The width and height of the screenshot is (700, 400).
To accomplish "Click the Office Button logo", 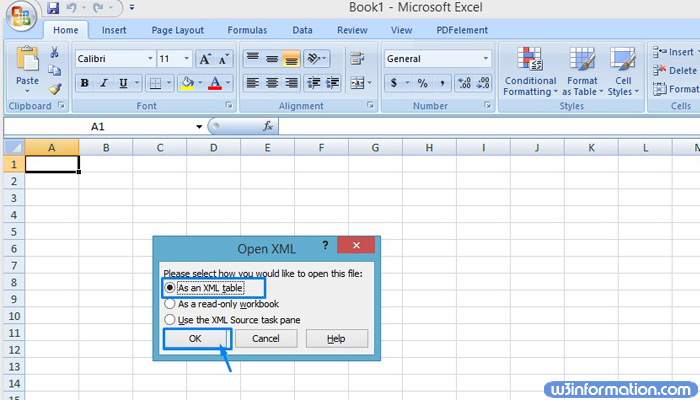I will (21, 15).
